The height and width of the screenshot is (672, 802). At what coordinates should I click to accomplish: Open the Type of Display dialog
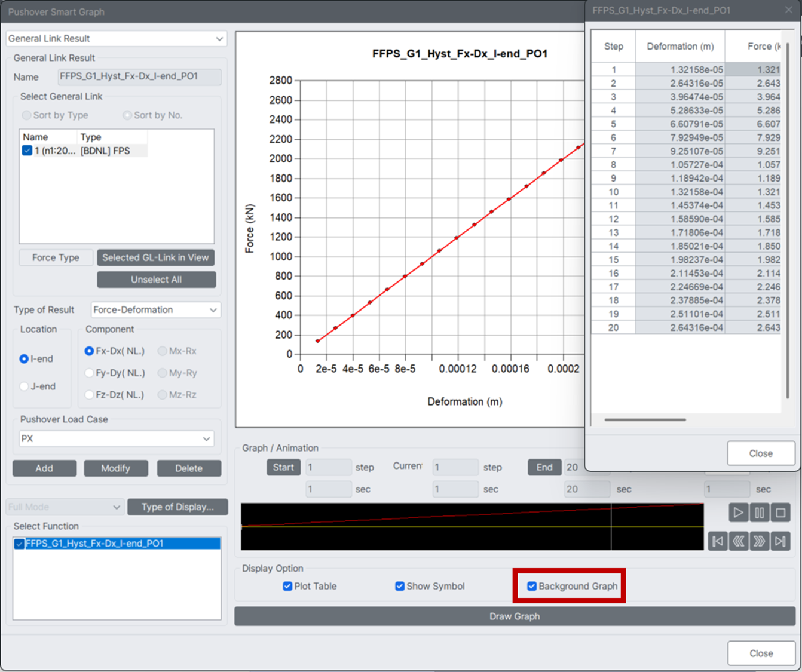177,507
